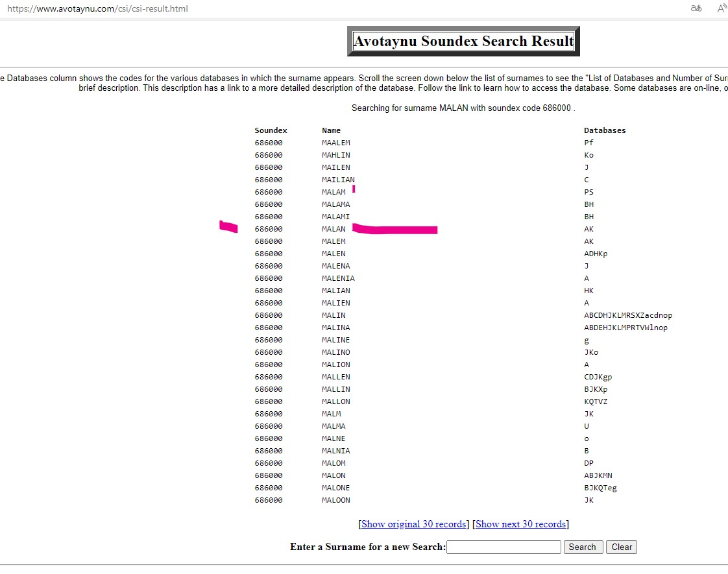Screen dimensions: 728x574
Task: Select the name MALNE in results
Action: pyautogui.click(x=334, y=438)
